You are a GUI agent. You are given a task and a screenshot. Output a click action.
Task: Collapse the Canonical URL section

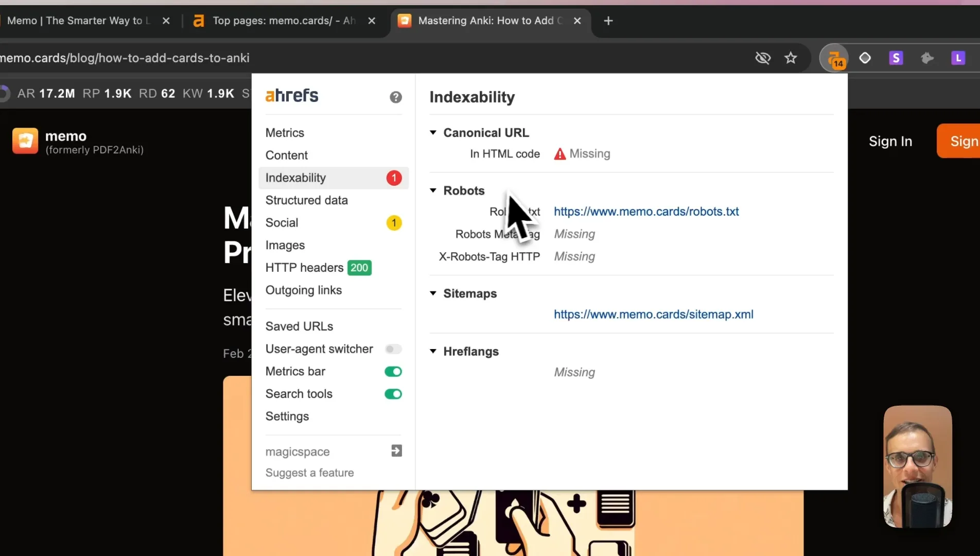(x=433, y=133)
